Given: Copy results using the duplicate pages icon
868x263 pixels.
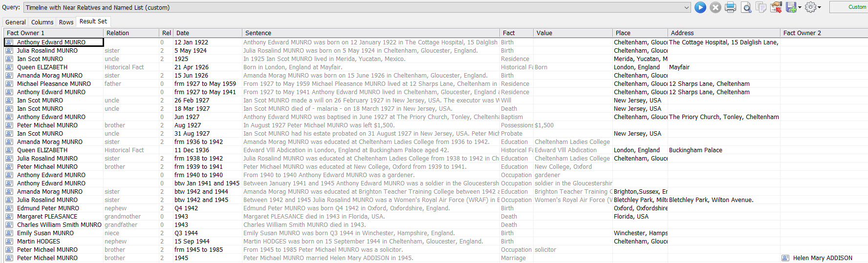Looking at the screenshot, I should 761,7.
